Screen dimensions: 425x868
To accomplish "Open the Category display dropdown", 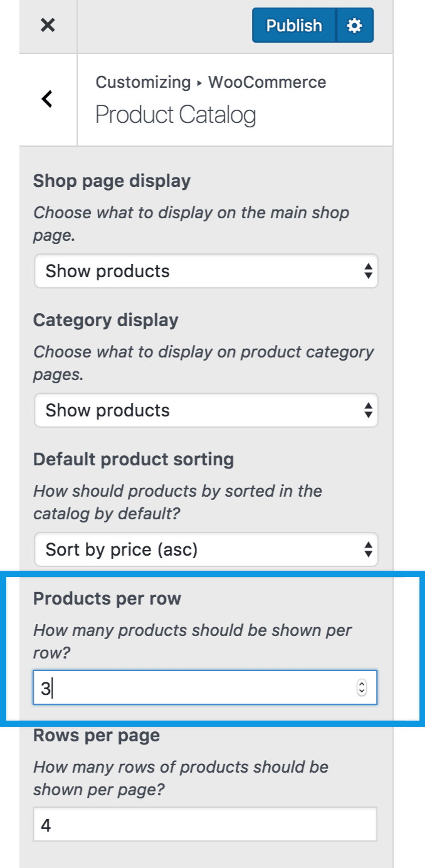I will (x=206, y=410).
